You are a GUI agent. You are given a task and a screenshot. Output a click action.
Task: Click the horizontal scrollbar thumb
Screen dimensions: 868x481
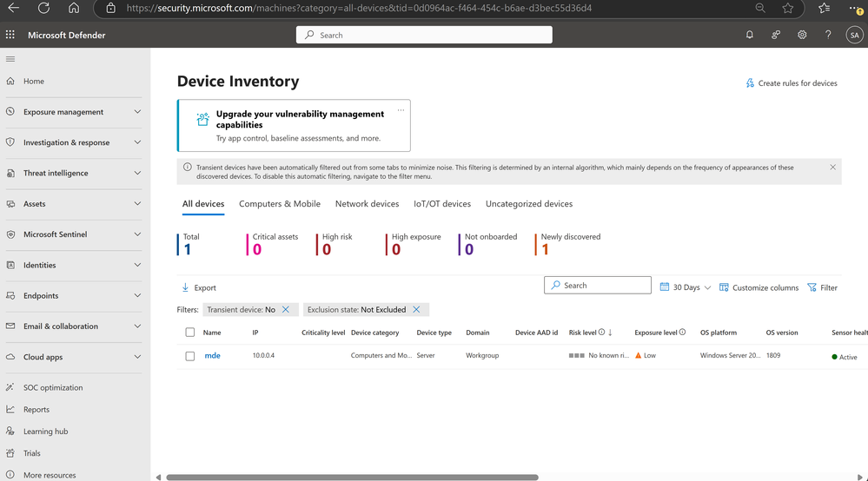click(352, 478)
